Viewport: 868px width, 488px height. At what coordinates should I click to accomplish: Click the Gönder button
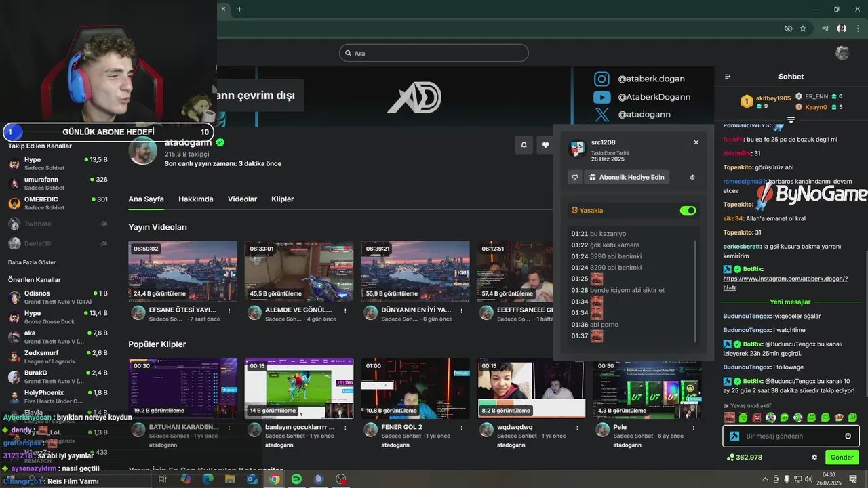click(x=842, y=457)
